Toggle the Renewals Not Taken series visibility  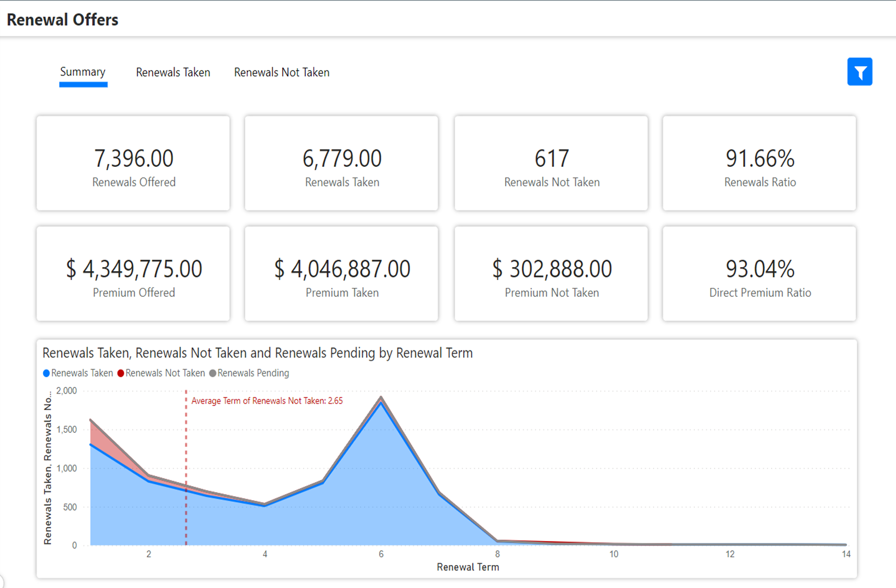coord(165,372)
